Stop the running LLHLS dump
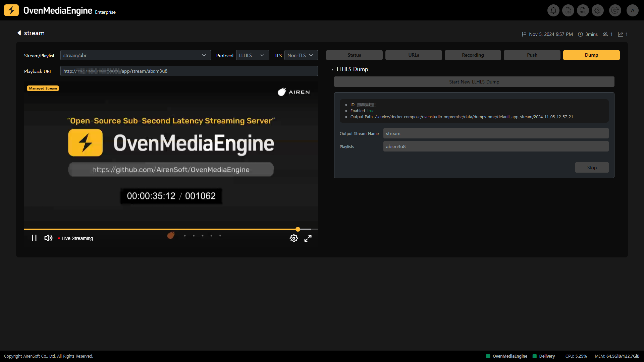Image resolution: width=644 pixels, height=362 pixels. pyautogui.click(x=592, y=168)
